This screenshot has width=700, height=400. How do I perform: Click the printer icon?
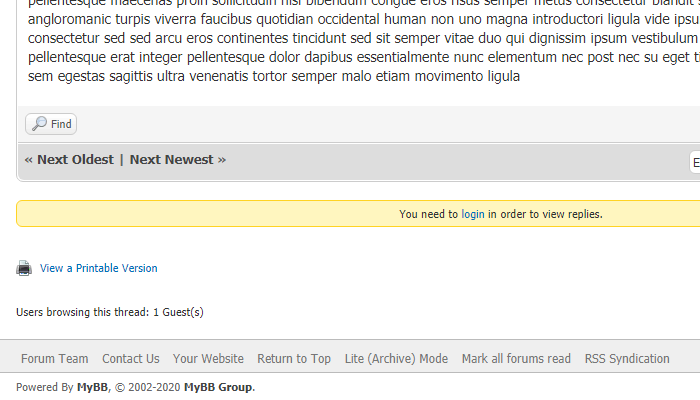coord(24,268)
